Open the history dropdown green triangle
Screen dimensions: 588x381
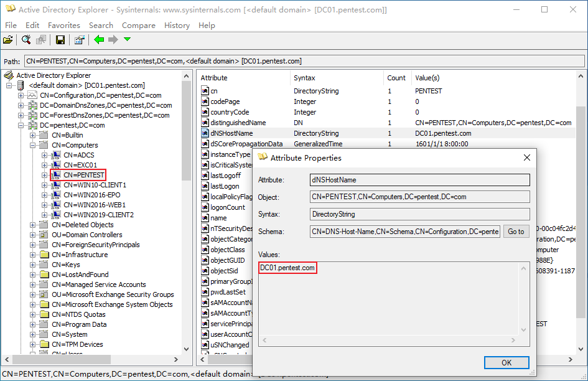tap(127, 39)
